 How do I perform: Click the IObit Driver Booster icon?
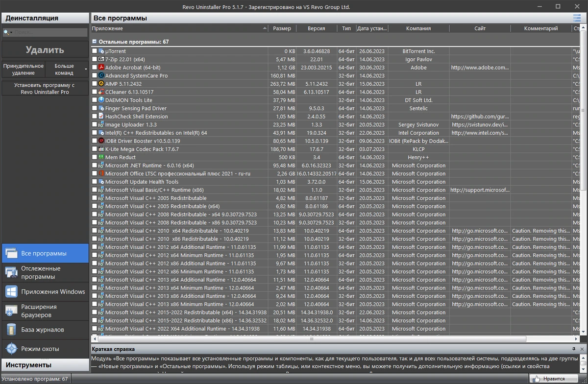pyautogui.click(x=101, y=141)
